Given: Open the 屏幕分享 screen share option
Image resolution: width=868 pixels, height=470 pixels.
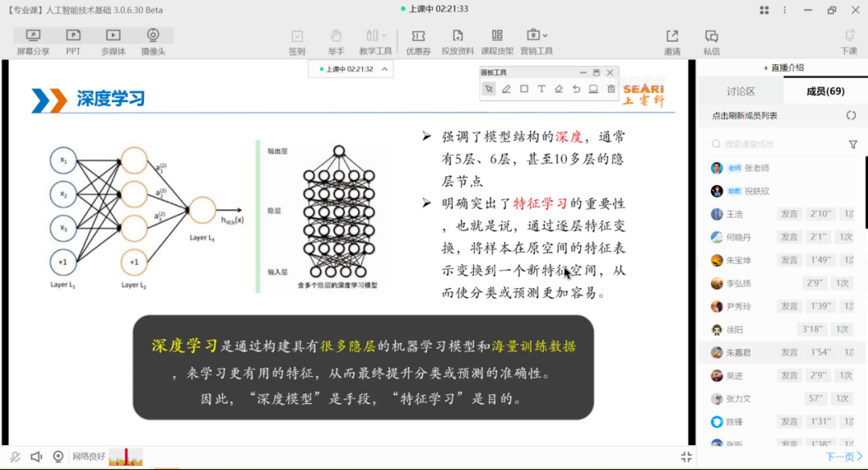Looking at the screenshot, I should 33,42.
